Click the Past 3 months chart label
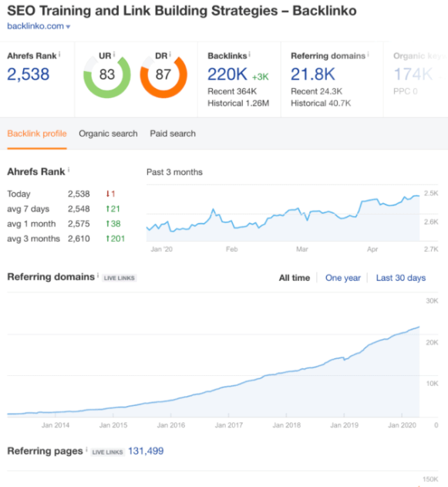Image resolution: width=448 pixels, height=487 pixels. click(174, 172)
